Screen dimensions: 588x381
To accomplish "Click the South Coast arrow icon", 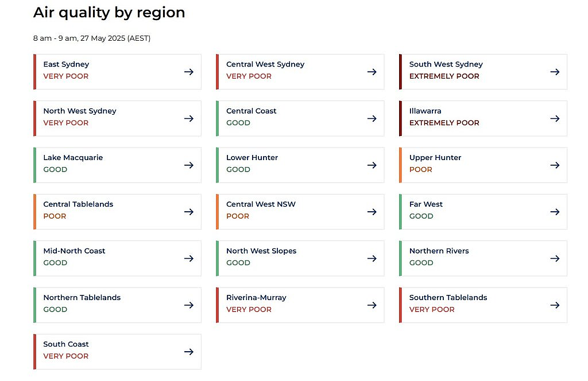I will point(189,351).
